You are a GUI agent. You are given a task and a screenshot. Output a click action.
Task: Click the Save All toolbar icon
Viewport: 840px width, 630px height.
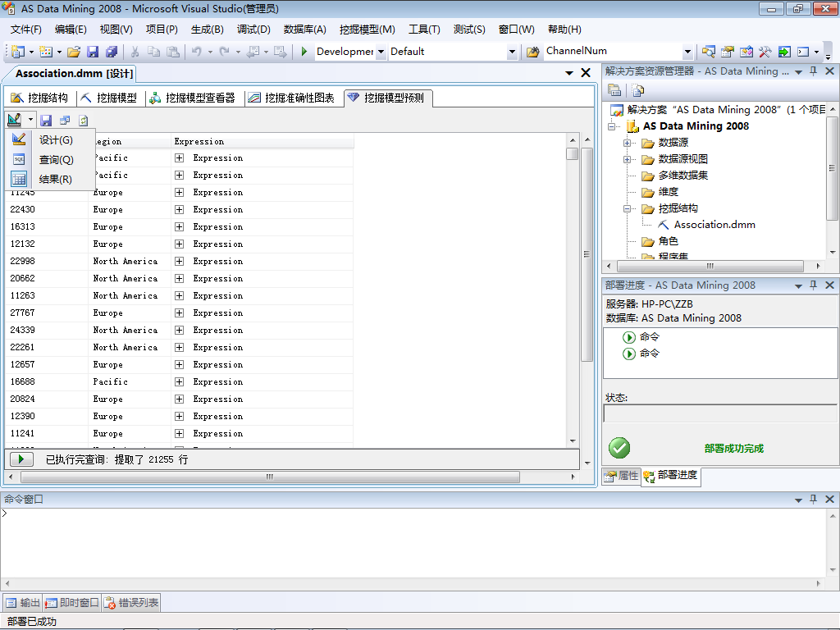(x=112, y=52)
